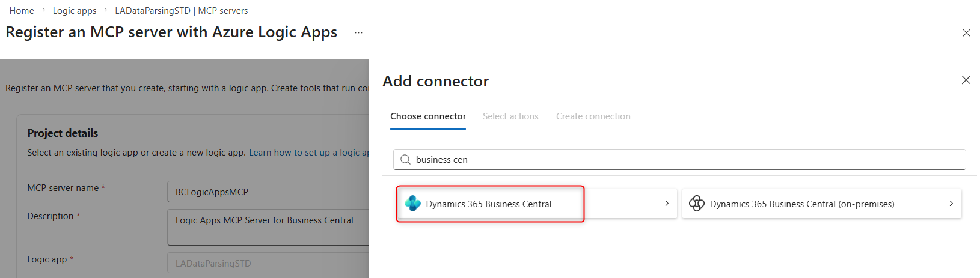Click the Dynamics 365 Business Central connector icon

tap(412, 204)
